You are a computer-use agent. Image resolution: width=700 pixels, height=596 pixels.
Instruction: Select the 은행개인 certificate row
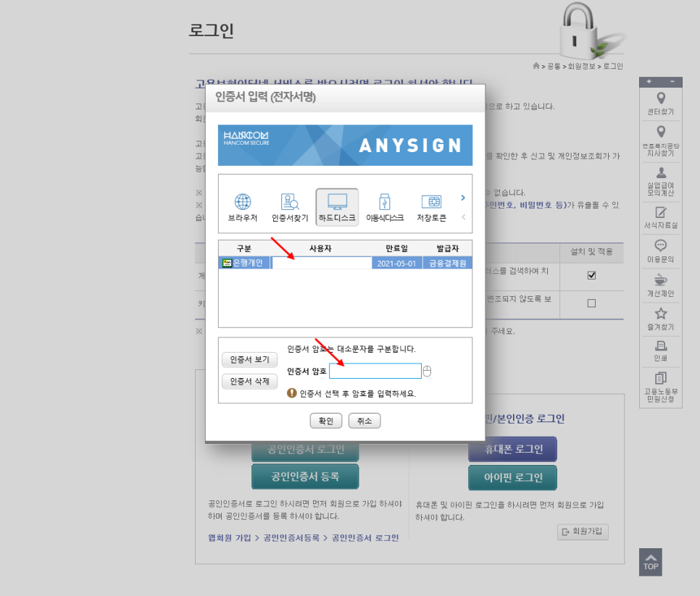[345, 263]
